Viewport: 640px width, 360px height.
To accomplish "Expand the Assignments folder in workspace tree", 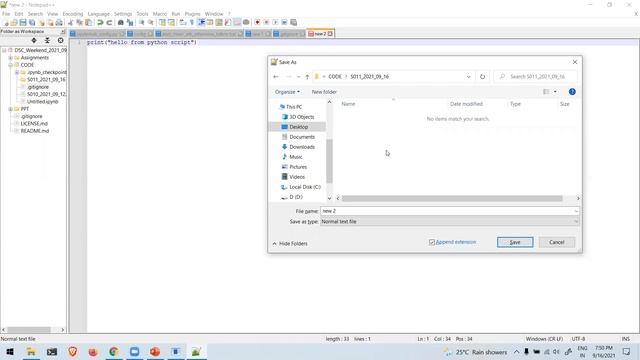I will [10, 58].
